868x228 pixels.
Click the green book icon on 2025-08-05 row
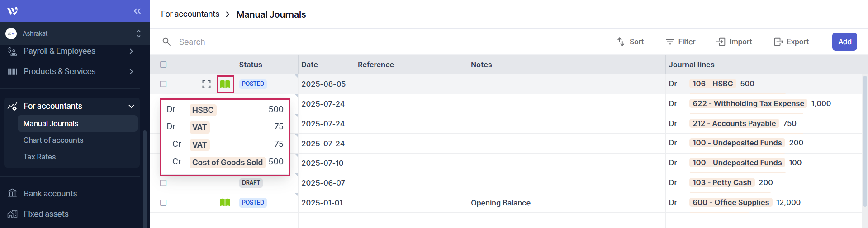225,84
